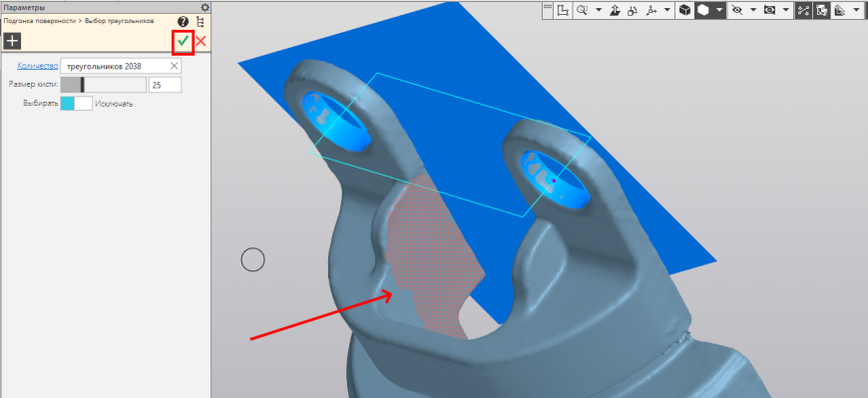This screenshot has width=868, height=398.
Task: Confirm the operation with the green checkmark
Action: tap(184, 41)
